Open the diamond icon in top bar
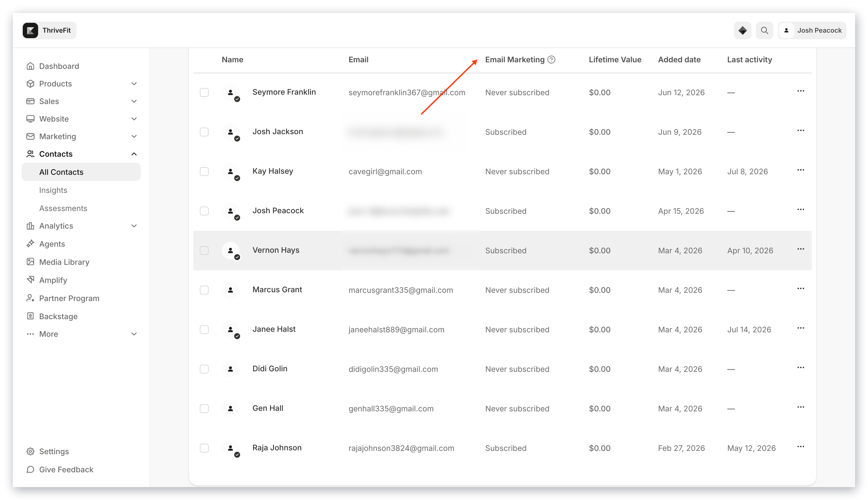 pyautogui.click(x=742, y=30)
